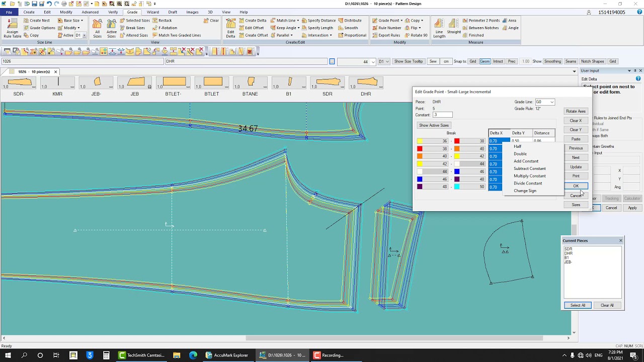Select the F-Rotation tool
The width and height of the screenshot is (644, 362).
pyautogui.click(x=165, y=28)
